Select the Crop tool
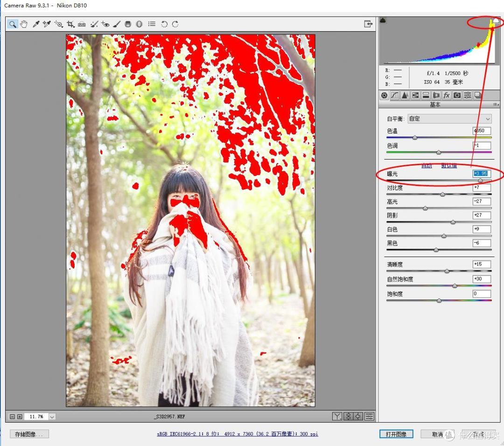Screen dimensions: 504x446 70,24
